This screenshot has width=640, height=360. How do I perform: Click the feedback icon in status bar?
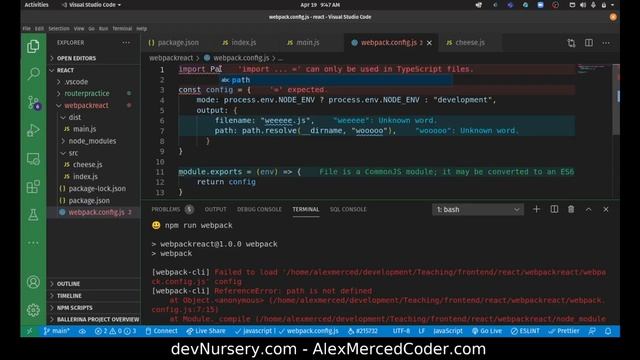(x=592, y=331)
